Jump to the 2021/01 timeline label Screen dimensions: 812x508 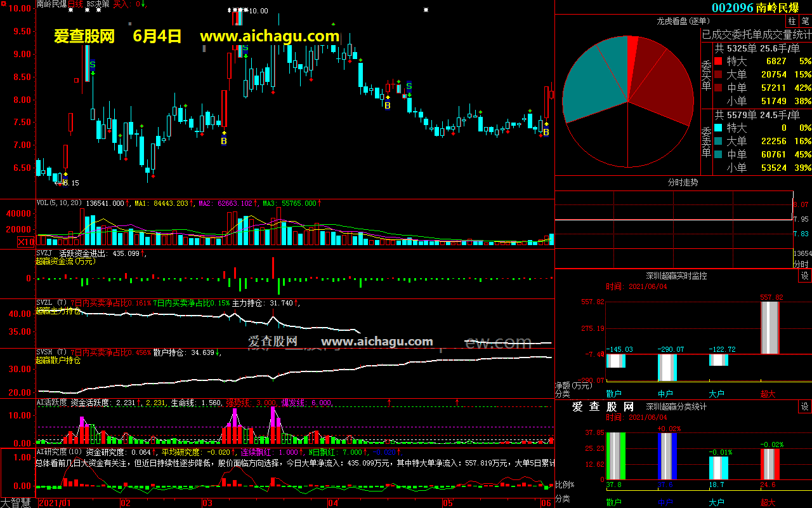click(55, 503)
